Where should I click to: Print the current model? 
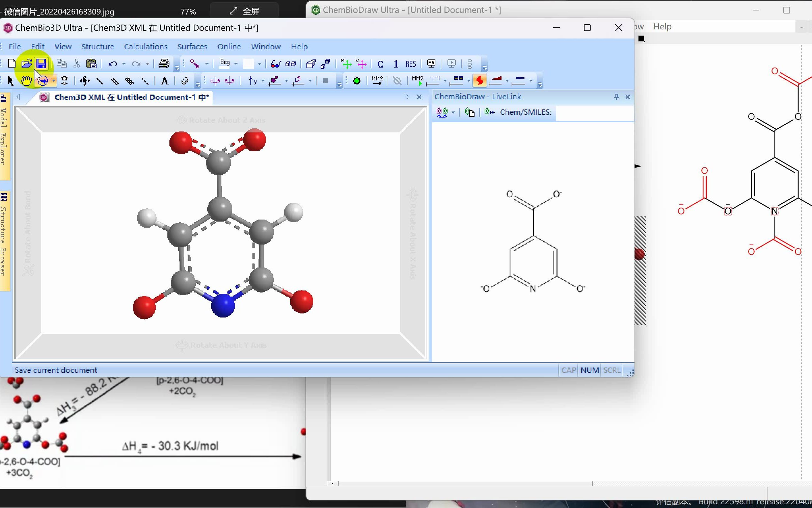point(164,64)
